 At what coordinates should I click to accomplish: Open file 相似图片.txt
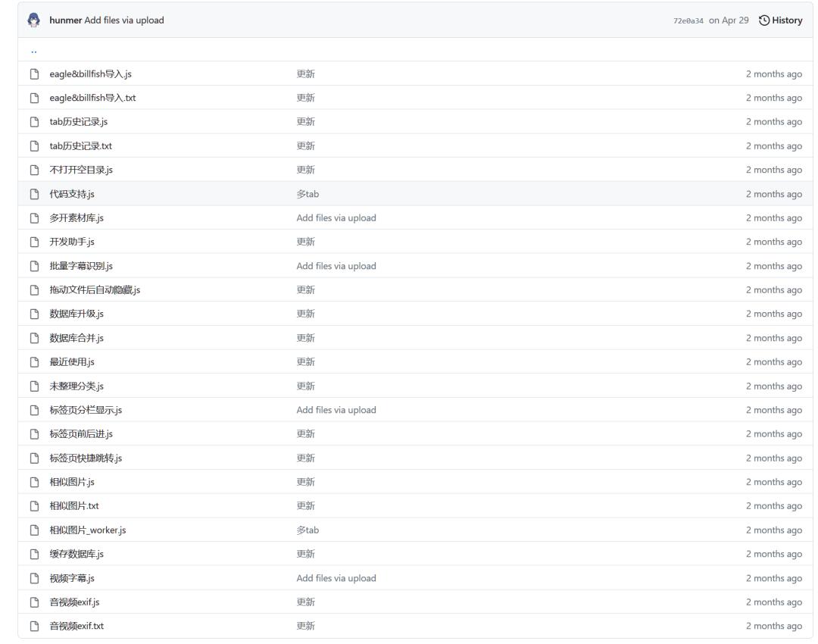[74, 506]
